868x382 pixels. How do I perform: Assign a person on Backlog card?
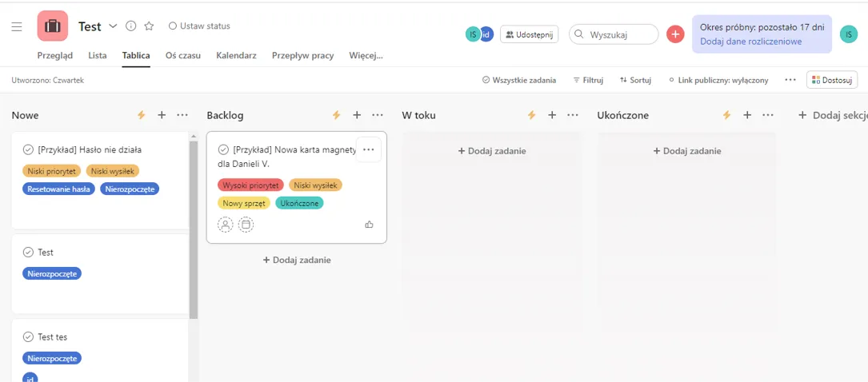point(226,225)
